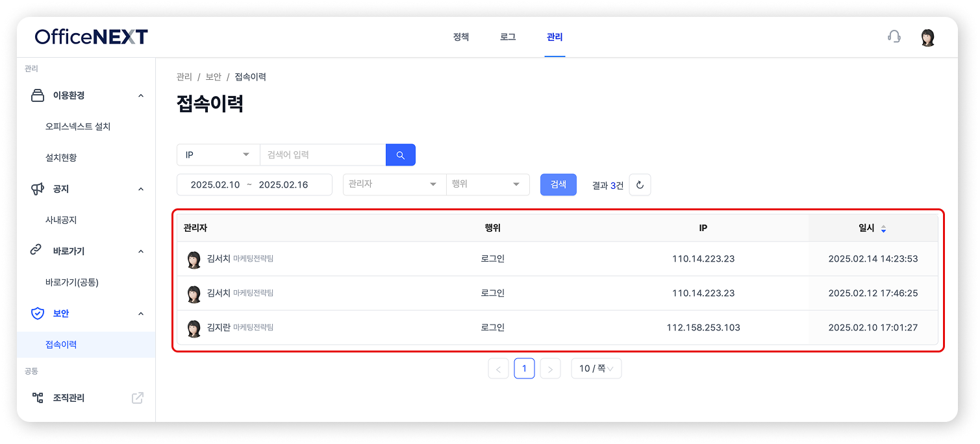Open the 관리자 filter dropdown
980x444 pixels.
(x=394, y=184)
